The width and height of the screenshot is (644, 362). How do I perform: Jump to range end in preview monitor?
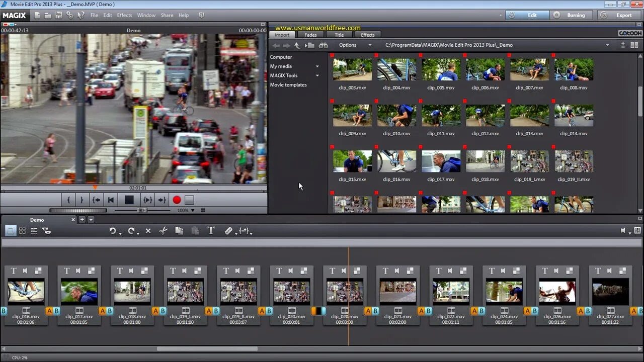pos(162,200)
